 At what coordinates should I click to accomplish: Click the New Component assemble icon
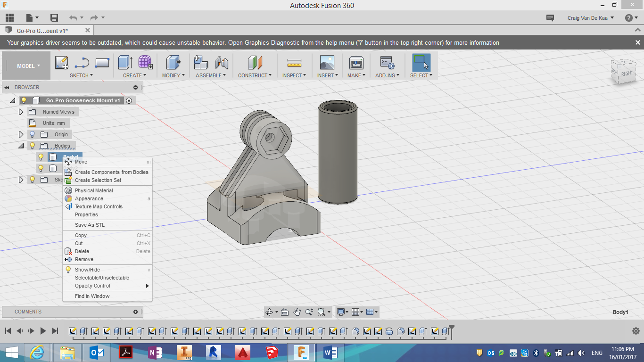[201, 62]
